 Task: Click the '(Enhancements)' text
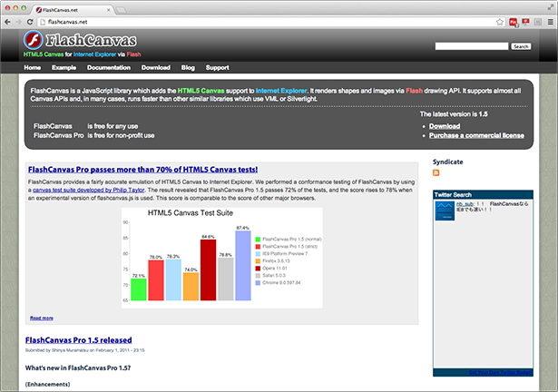(x=48, y=384)
